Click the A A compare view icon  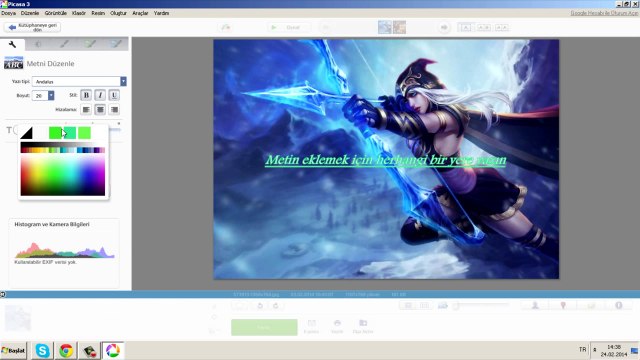502,27
